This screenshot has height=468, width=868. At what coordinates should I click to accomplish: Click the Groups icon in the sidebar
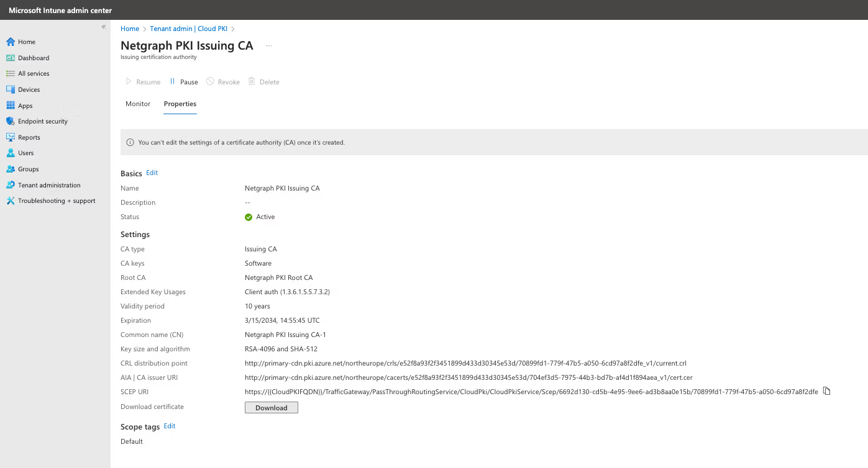point(10,169)
